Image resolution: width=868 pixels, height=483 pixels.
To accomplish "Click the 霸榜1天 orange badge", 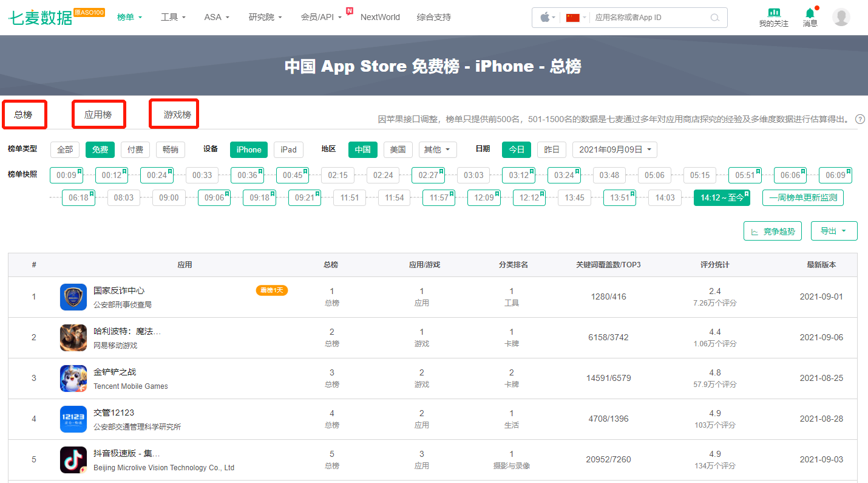I will click(271, 290).
